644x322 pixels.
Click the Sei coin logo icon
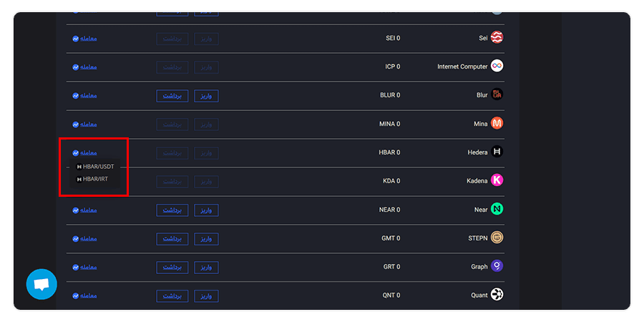click(x=497, y=38)
